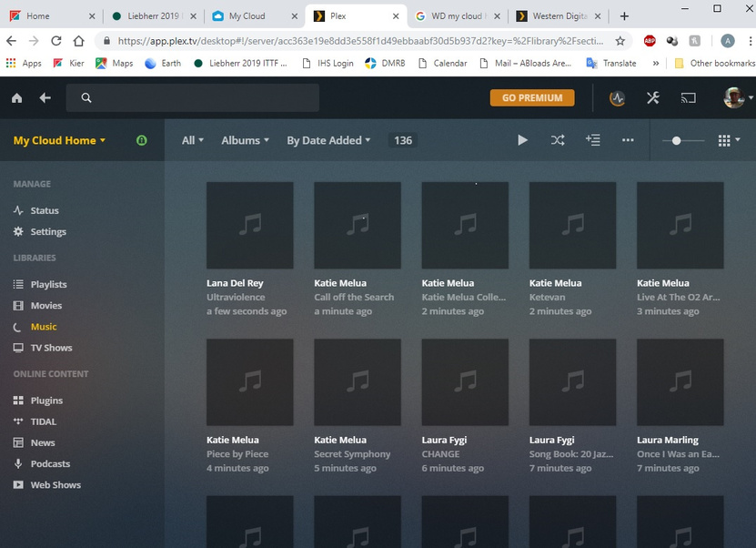The width and height of the screenshot is (756, 548).
Task: Open the Albums type dropdown
Action: [x=246, y=140]
